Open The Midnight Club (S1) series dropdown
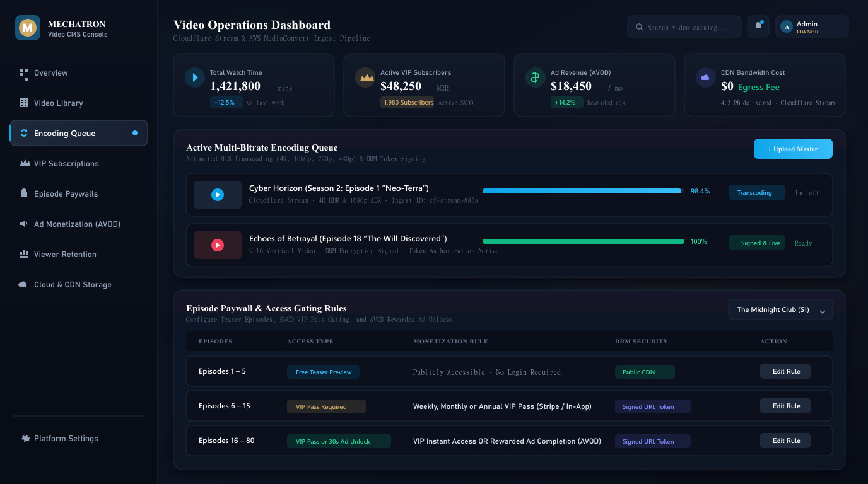Viewport: 868px width, 484px height. point(780,309)
